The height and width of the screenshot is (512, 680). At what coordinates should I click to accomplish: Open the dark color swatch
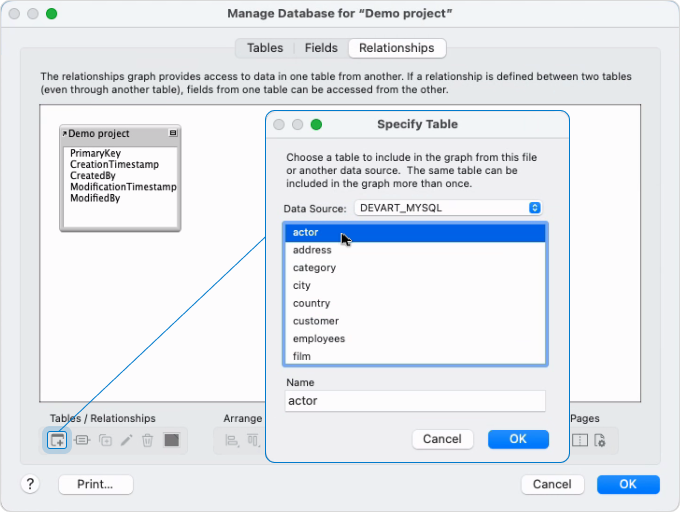pyautogui.click(x=172, y=440)
